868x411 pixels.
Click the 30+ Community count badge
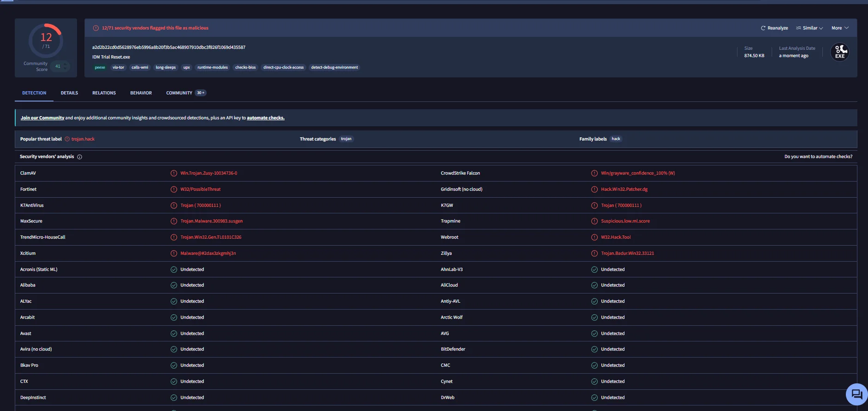coord(201,93)
